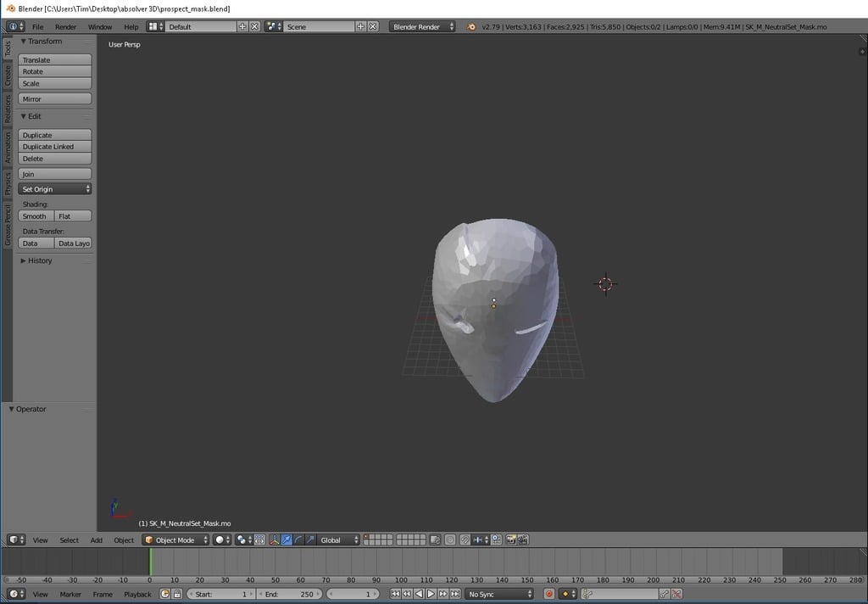The image size is (868, 604).
Task: Open the snap element selector
Action: [481, 540]
